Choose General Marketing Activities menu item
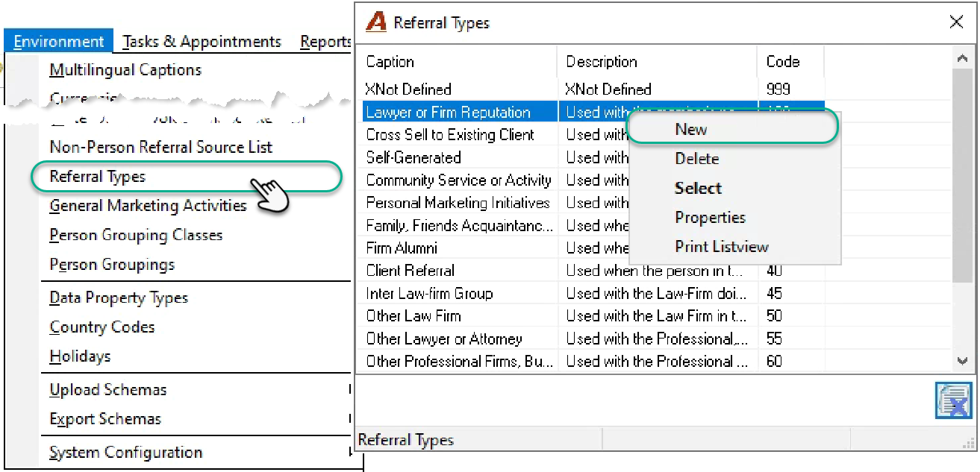This screenshot has height=472, width=980. pyautogui.click(x=148, y=206)
